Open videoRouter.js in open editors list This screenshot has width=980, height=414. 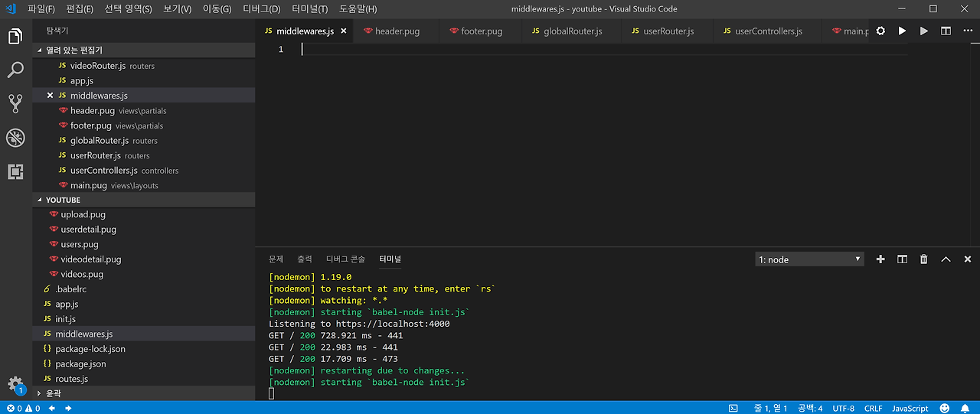(x=143, y=66)
